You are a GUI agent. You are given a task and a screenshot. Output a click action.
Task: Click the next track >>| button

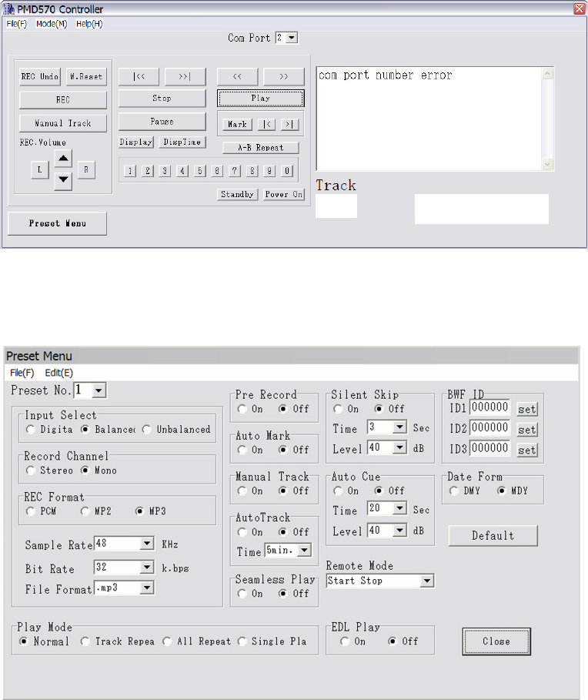185,76
